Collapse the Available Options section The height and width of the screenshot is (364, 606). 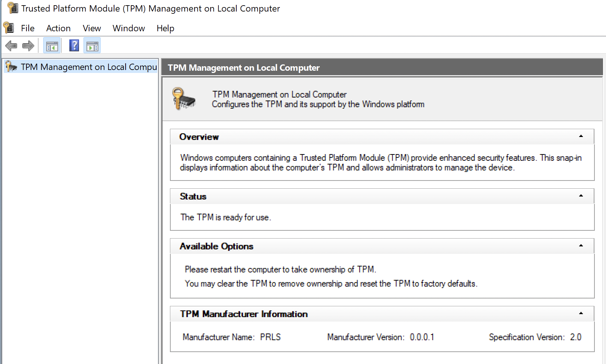581,246
